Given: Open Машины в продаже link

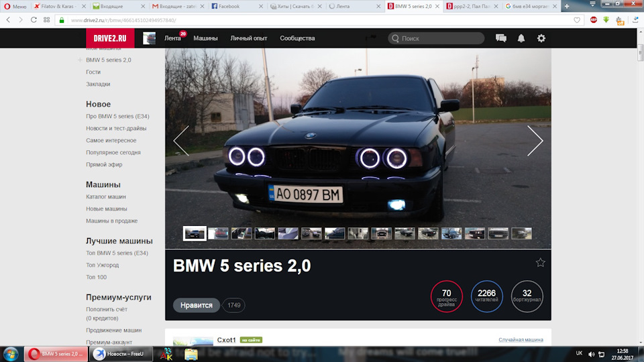Looking at the screenshot, I should [x=112, y=221].
